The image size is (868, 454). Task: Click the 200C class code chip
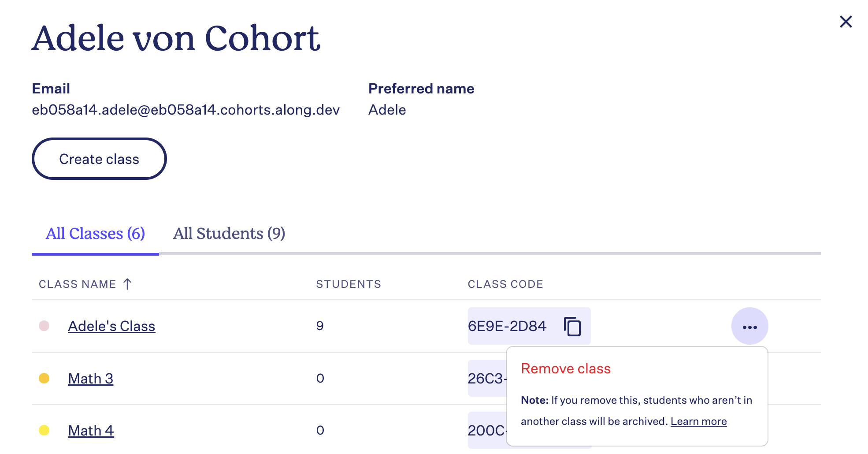pyautogui.click(x=487, y=430)
